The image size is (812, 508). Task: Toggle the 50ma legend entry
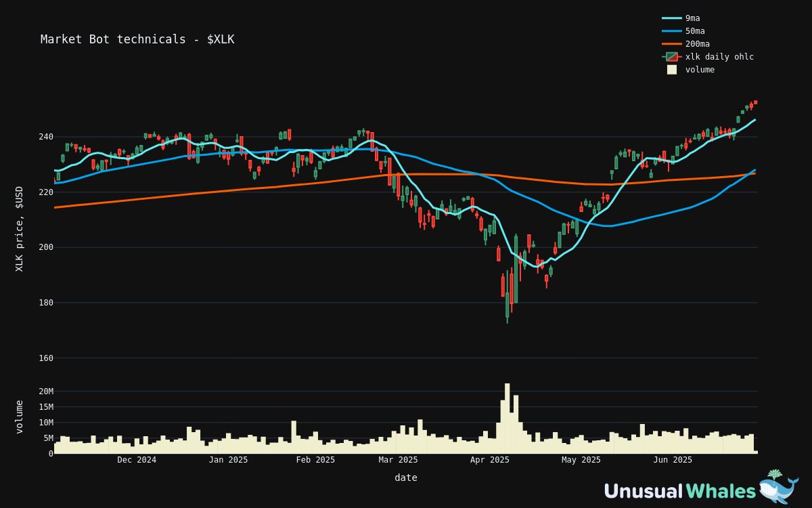683,31
